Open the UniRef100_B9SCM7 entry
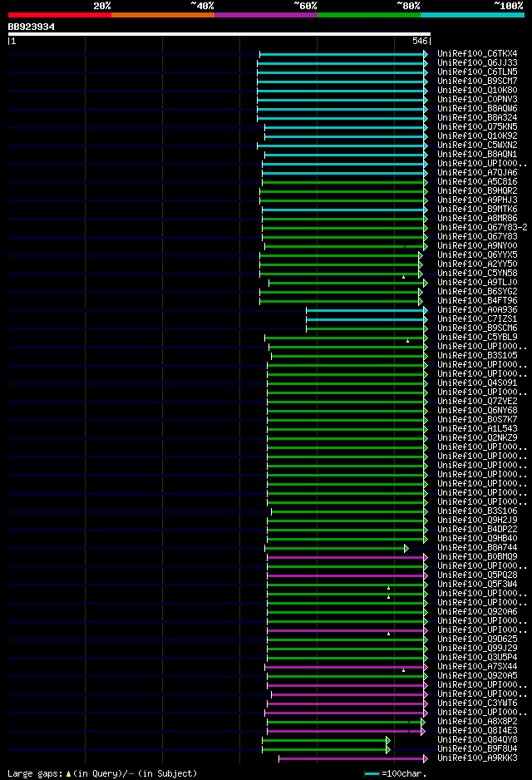This screenshot has height=780, width=532. (477, 81)
